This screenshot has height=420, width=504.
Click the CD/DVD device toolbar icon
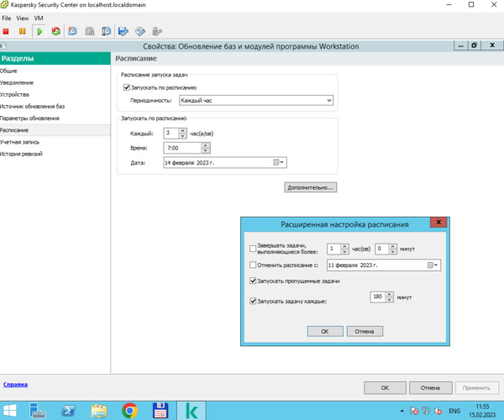coord(140,31)
